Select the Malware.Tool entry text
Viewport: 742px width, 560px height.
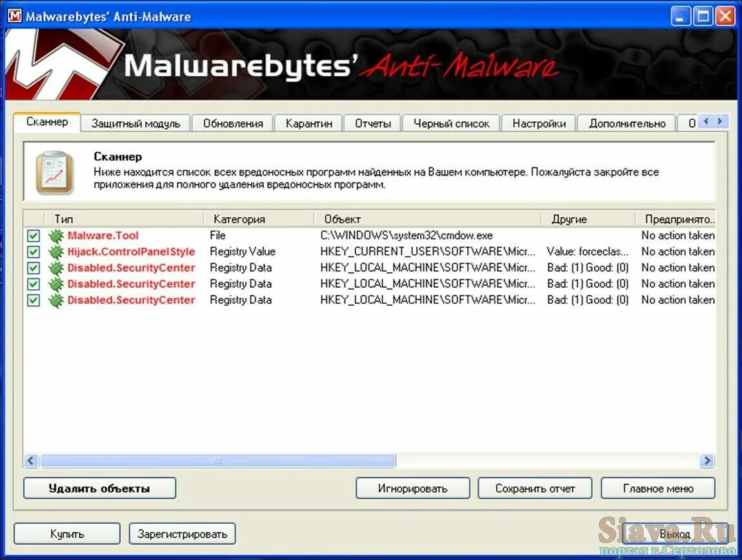(103, 235)
